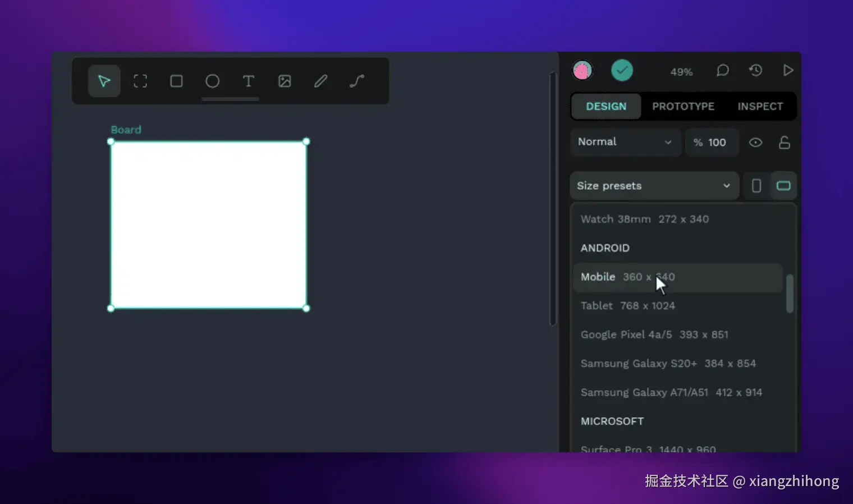Screen dimensions: 853x504
Task: Click the pink user avatar
Action: click(x=583, y=71)
